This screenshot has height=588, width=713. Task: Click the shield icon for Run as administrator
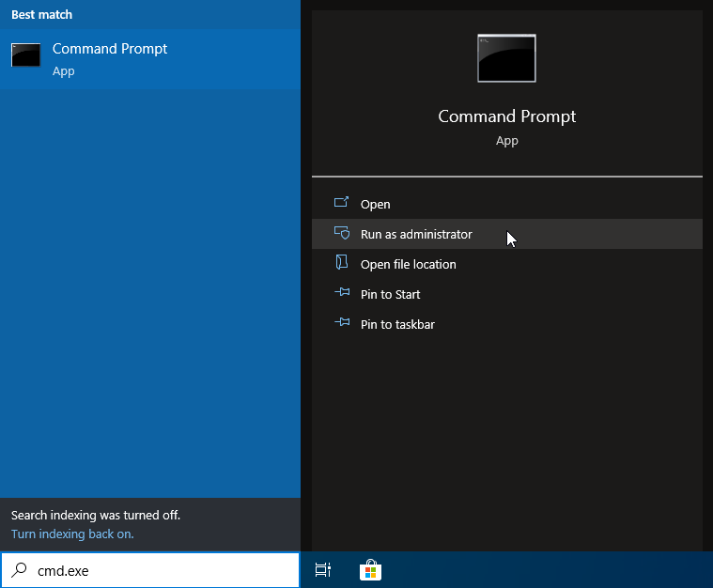click(x=342, y=234)
